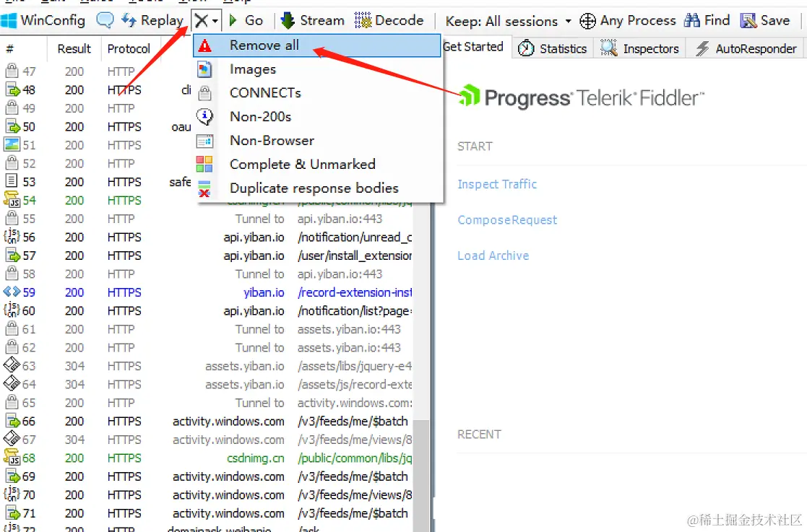Click the lock icon of session 47
This screenshot has height=532, width=807.
click(12, 71)
